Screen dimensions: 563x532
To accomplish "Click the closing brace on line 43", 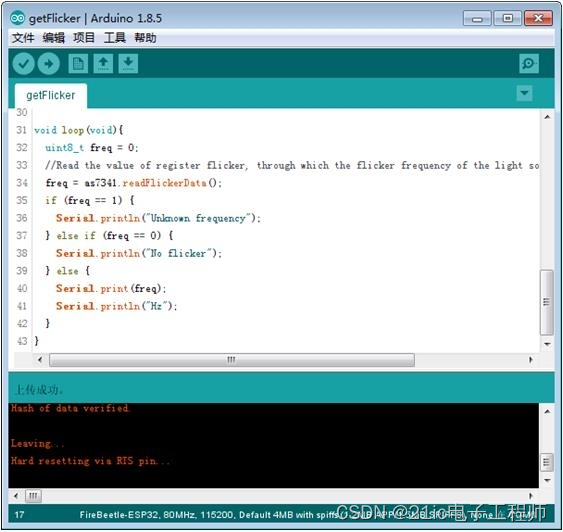I will click(x=37, y=341).
